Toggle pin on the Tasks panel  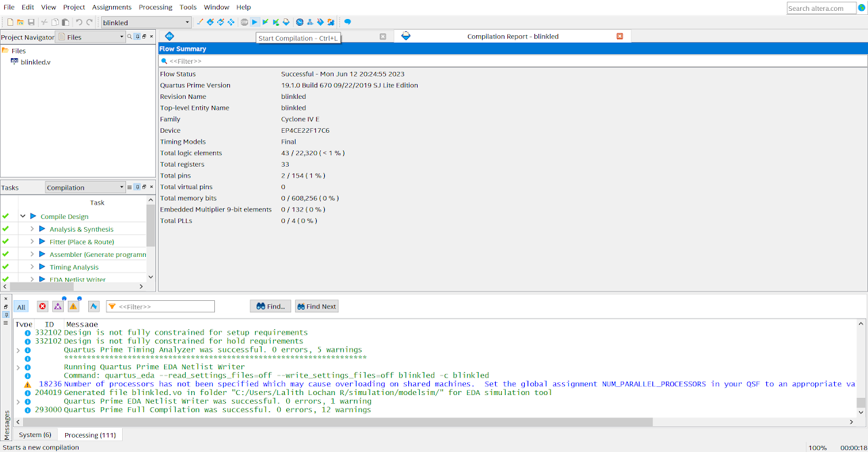(137, 187)
